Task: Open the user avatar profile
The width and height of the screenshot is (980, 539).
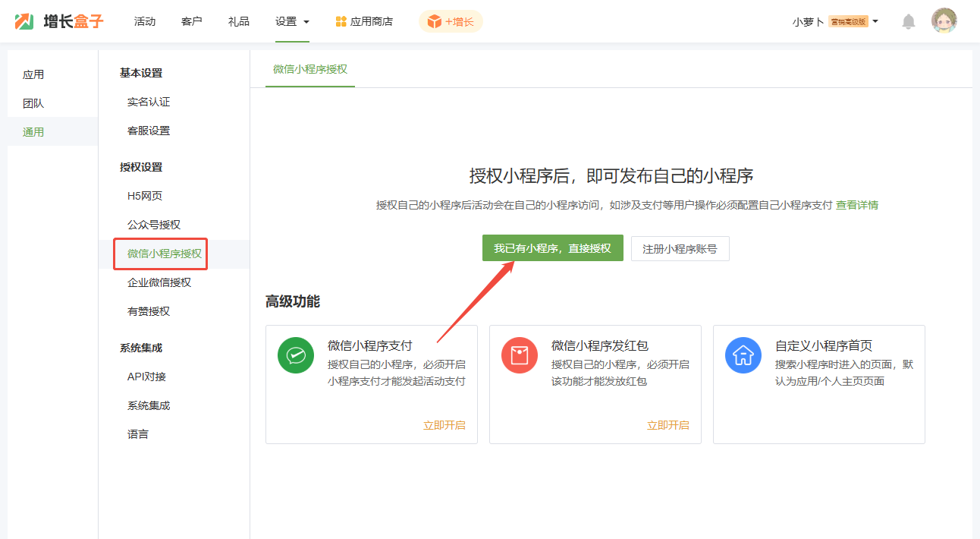Action: point(944,20)
